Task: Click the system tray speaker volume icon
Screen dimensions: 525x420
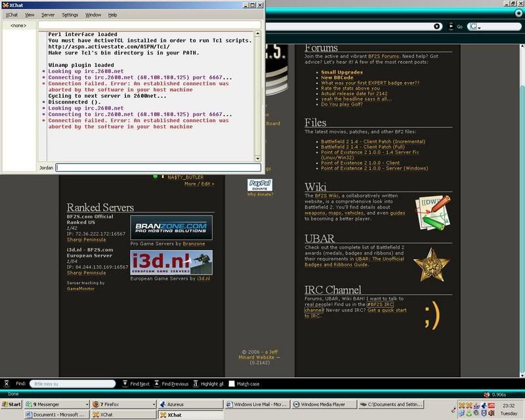Action: coord(491,413)
